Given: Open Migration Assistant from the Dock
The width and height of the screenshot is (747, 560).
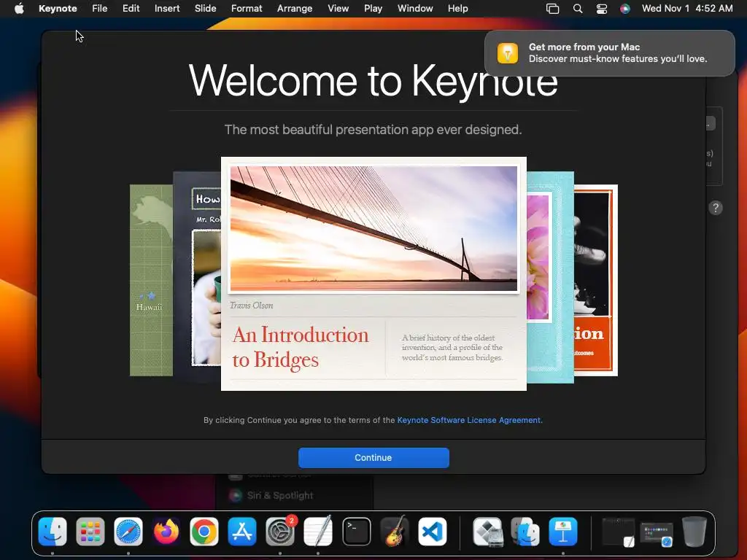Looking at the screenshot, I should click(525, 532).
